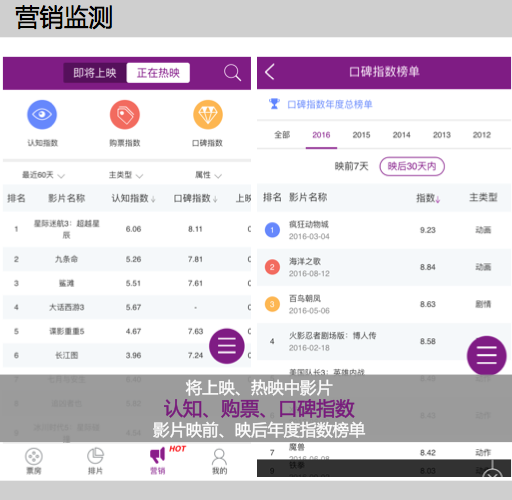Open 我的 profile navigation icon
Screen dimensions: 512x500
coord(219,462)
